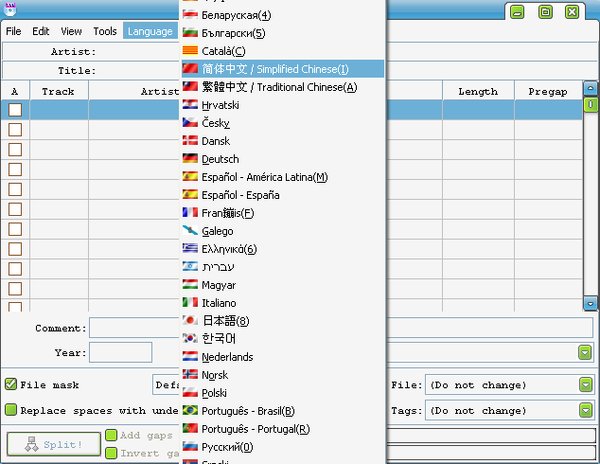Click the Split! button
Screen dimensions: 600x464
[x=54, y=444]
